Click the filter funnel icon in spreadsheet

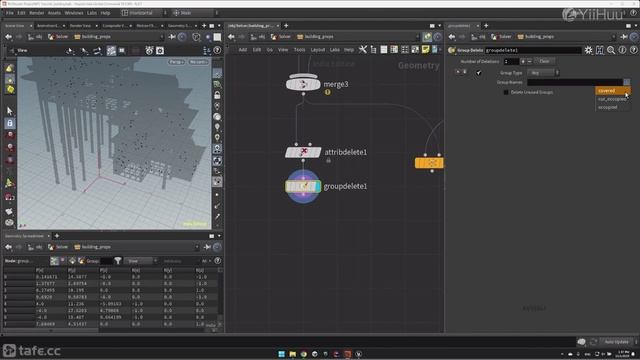pos(118,260)
